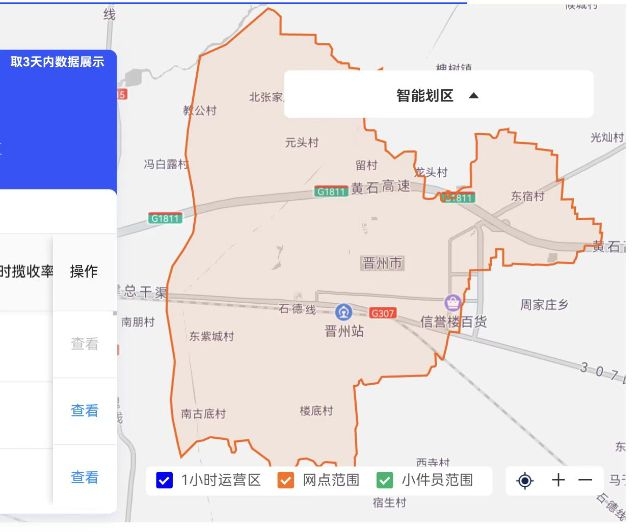
Task: Click the 晋州市 label on the map
Action: click(x=382, y=264)
